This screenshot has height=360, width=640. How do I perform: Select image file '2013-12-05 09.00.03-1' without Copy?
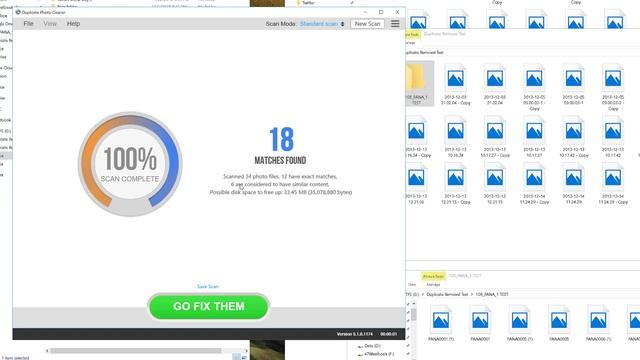[x=573, y=85]
